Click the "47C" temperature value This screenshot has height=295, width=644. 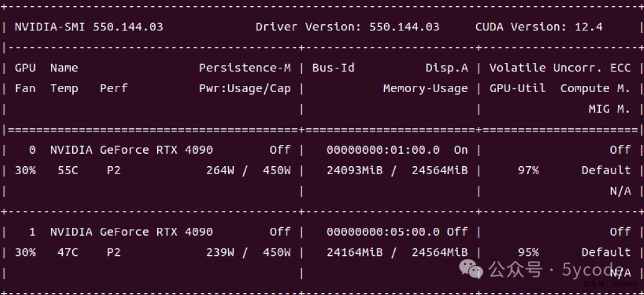point(68,252)
